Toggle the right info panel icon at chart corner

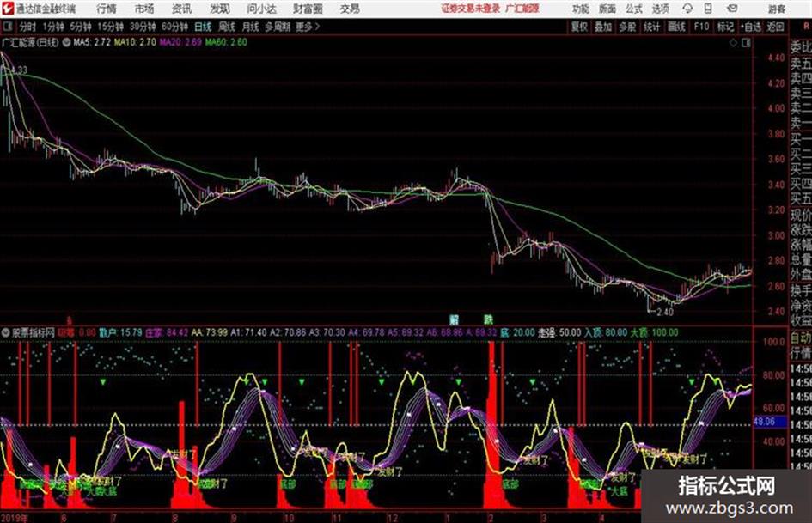(x=746, y=43)
